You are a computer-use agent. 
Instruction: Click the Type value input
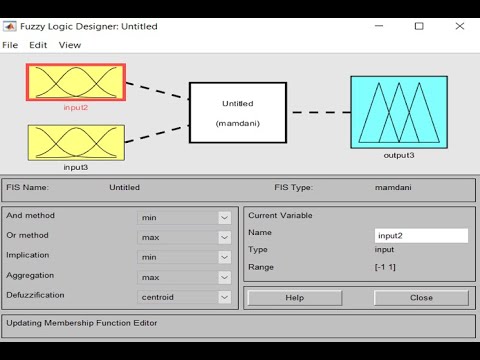pos(384,249)
